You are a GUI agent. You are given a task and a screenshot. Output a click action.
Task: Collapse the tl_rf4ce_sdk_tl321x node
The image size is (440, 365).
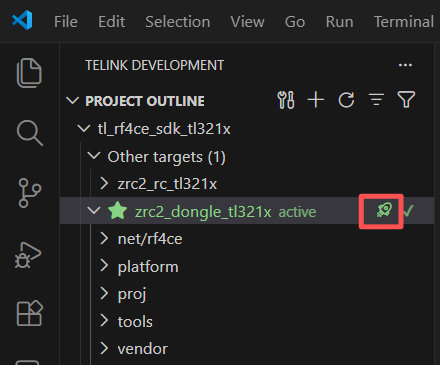pyautogui.click(x=83, y=128)
